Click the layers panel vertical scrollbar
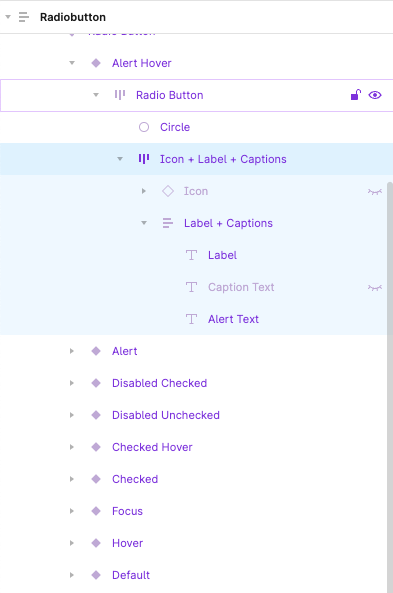393x593 pixels. [390, 386]
